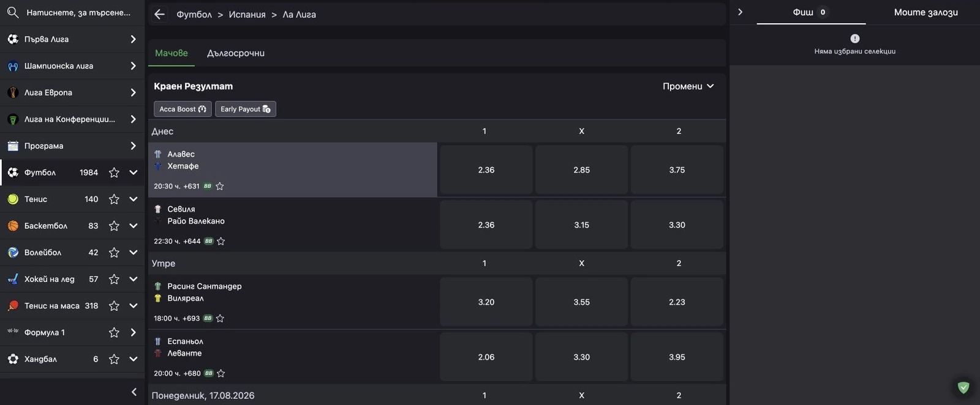Click the back arrow beside Футбол breadcrumb
980x405 pixels.
(x=159, y=14)
